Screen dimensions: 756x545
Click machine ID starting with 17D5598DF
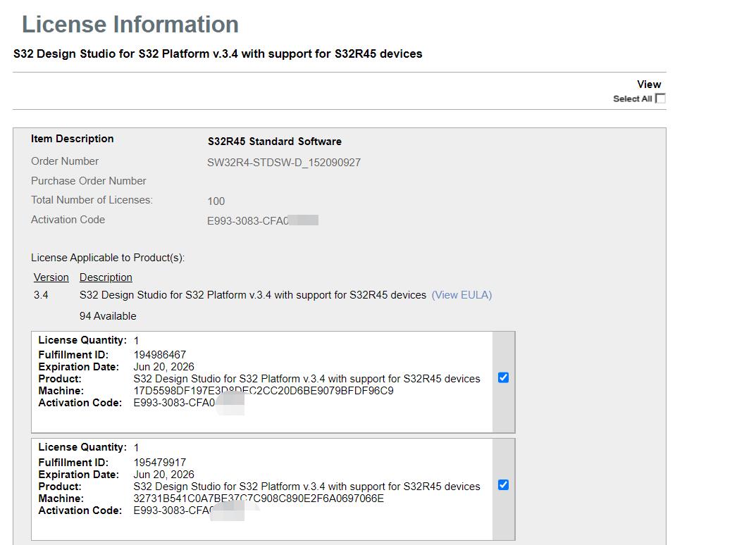(x=264, y=391)
